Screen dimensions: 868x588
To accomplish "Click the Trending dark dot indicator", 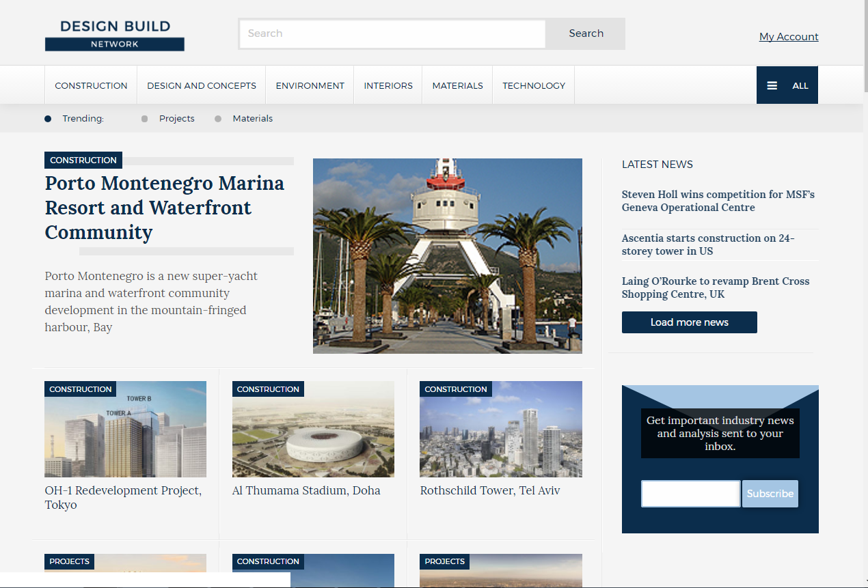I will pos(48,119).
